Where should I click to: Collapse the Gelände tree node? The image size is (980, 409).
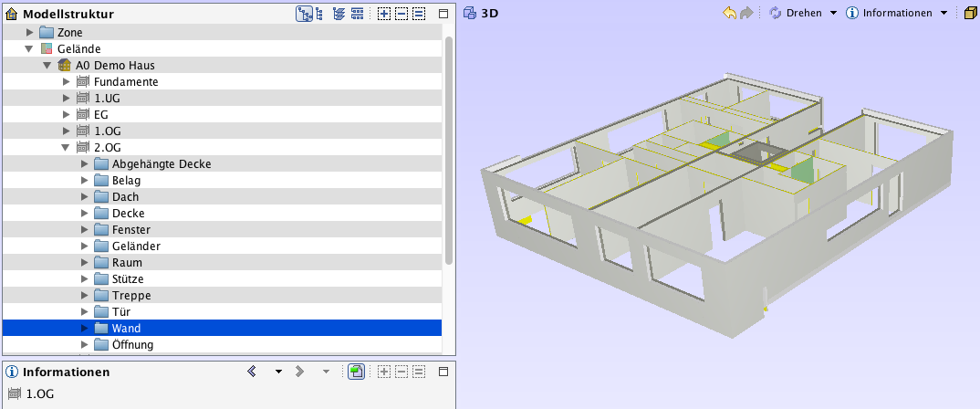(x=29, y=48)
